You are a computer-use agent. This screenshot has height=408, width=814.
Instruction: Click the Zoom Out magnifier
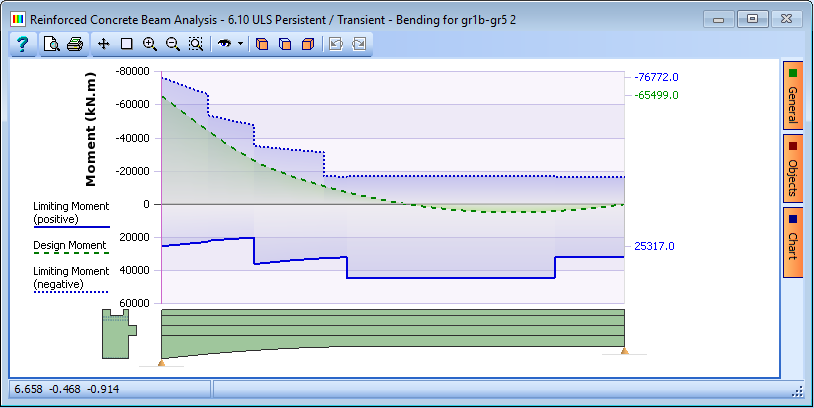172,44
